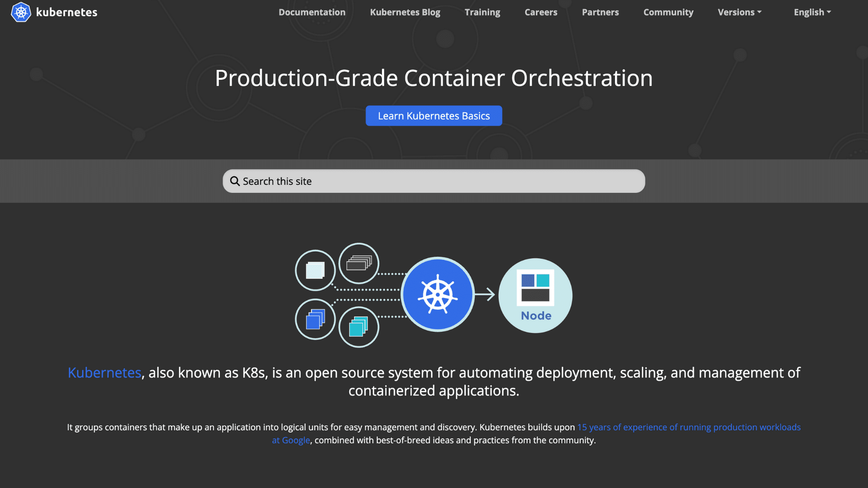Open the Kubernetes Blog page
This screenshot has width=868, height=488.
click(404, 12)
